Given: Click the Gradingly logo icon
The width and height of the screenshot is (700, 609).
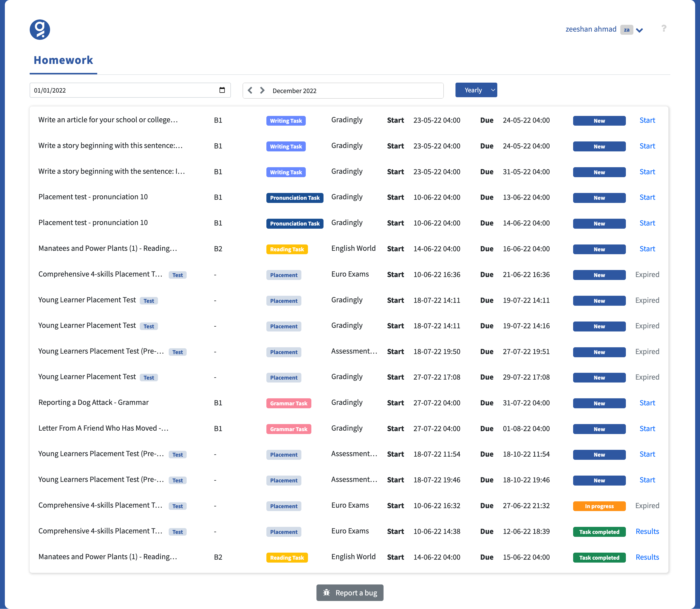Looking at the screenshot, I should 40,30.
